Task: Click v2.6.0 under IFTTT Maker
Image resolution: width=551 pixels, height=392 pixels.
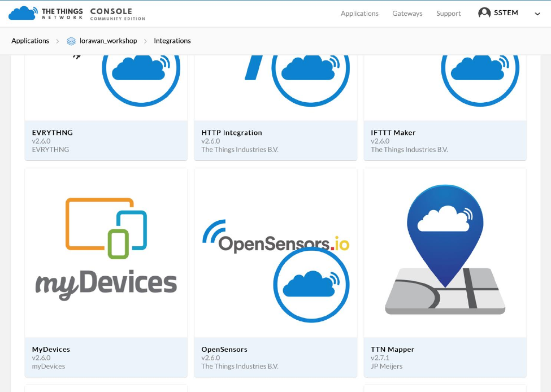Action: (380, 141)
